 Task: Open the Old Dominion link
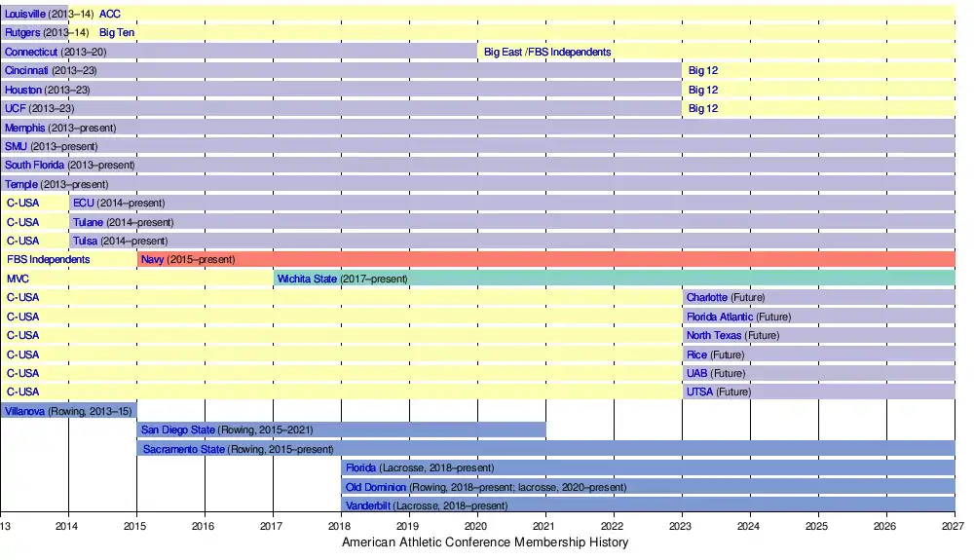click(376, 487)
